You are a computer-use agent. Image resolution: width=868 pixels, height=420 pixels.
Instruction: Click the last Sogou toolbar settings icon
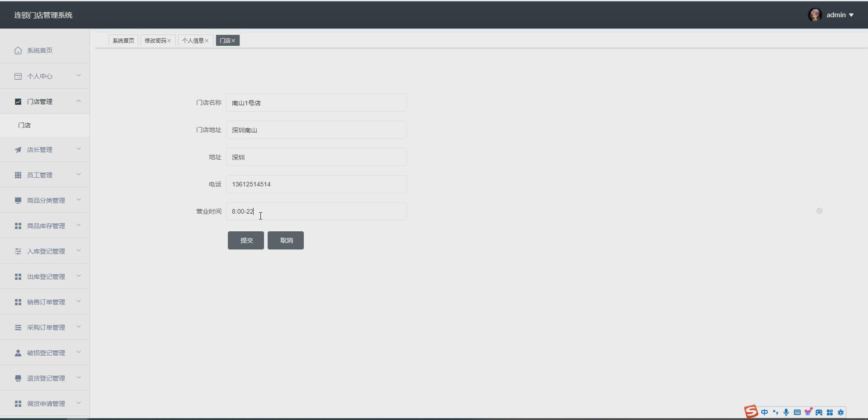840,412
